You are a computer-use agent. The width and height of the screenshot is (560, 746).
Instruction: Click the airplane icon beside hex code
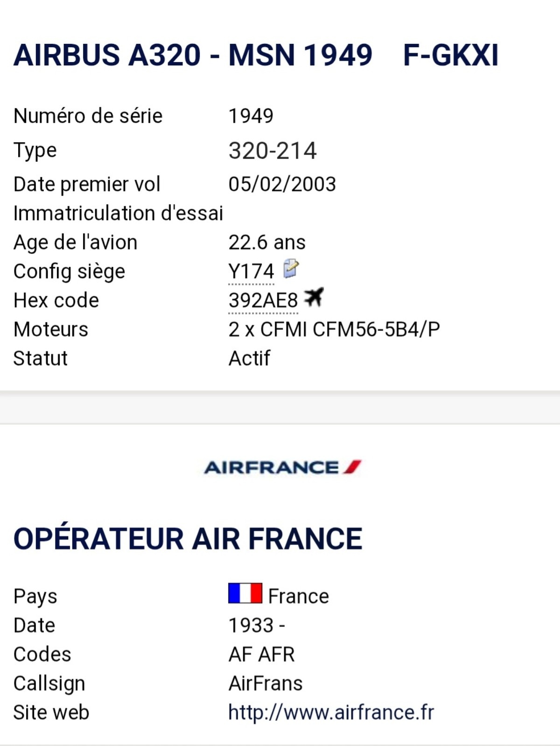tap(314, 297)
